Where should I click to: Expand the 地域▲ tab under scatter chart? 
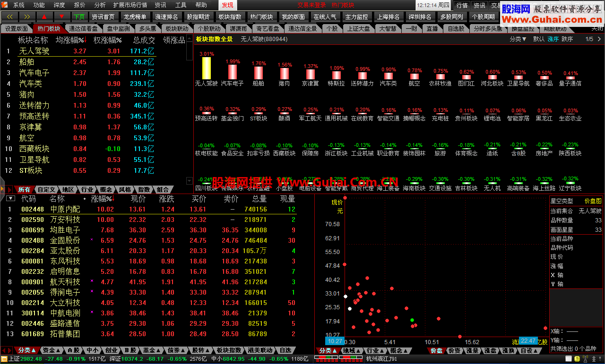tap(351, 350)
